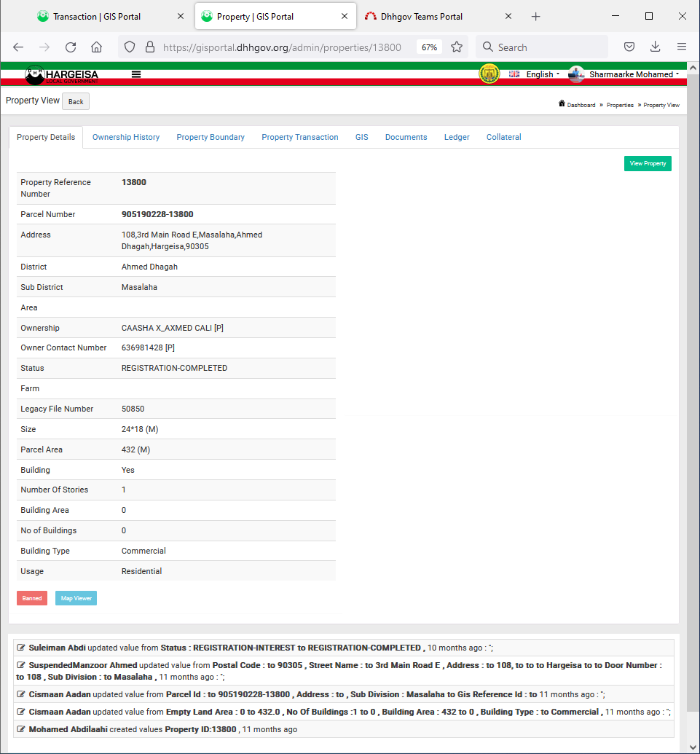Go to Dashboard via breadcrumb link
The height and width of the screenshot is (754, 700).
click(581, 105)
